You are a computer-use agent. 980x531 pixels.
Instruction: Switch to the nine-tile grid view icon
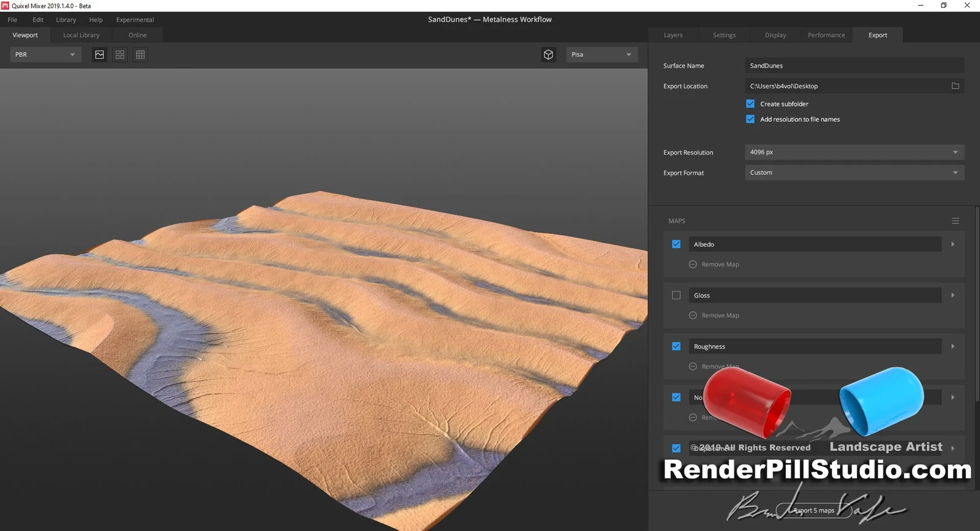tap(140, 55)
